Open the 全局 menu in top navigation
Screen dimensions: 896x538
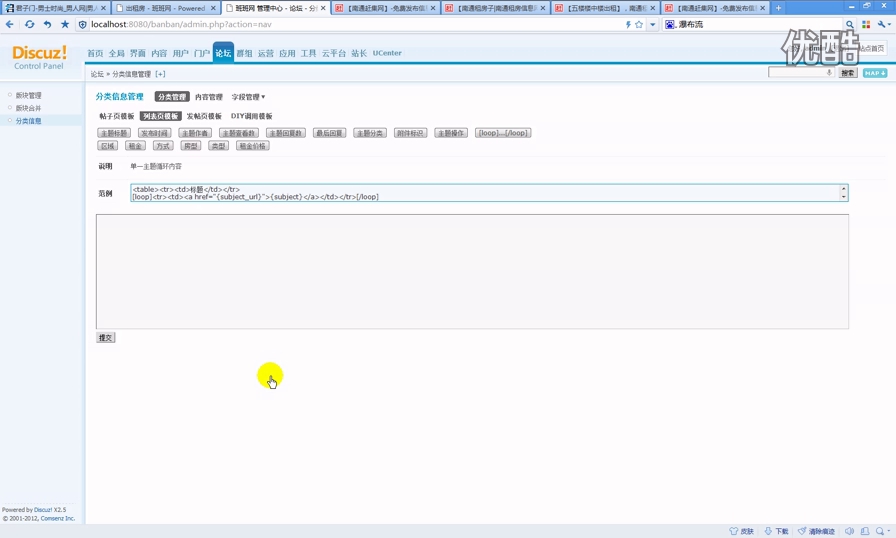(116, 53)
